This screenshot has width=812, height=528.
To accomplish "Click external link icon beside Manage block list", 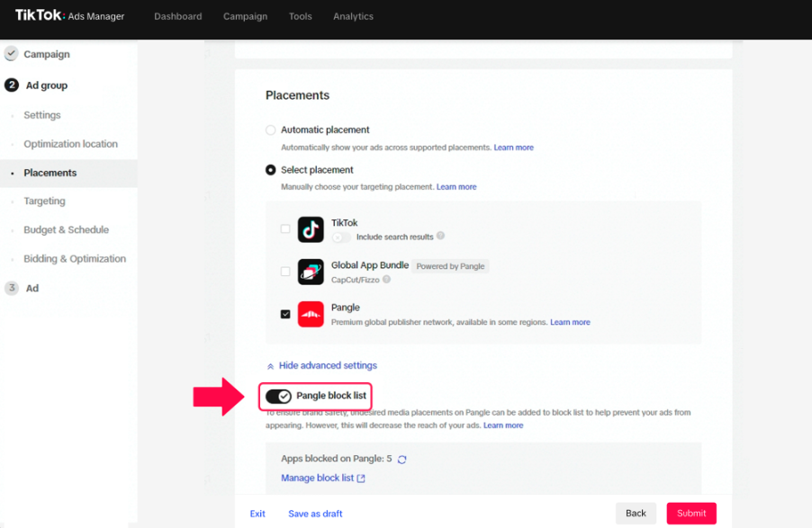I will point(361,479).
